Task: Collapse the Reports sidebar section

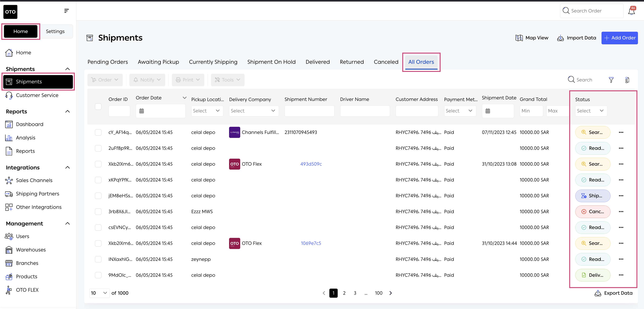Action: tap(67, 111)
